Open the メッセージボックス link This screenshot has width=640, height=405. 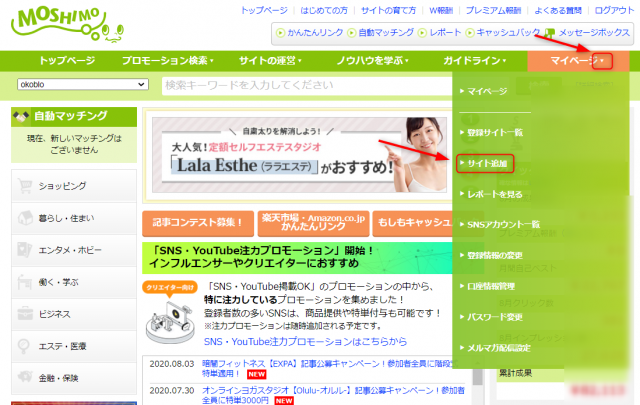(594, 33)
